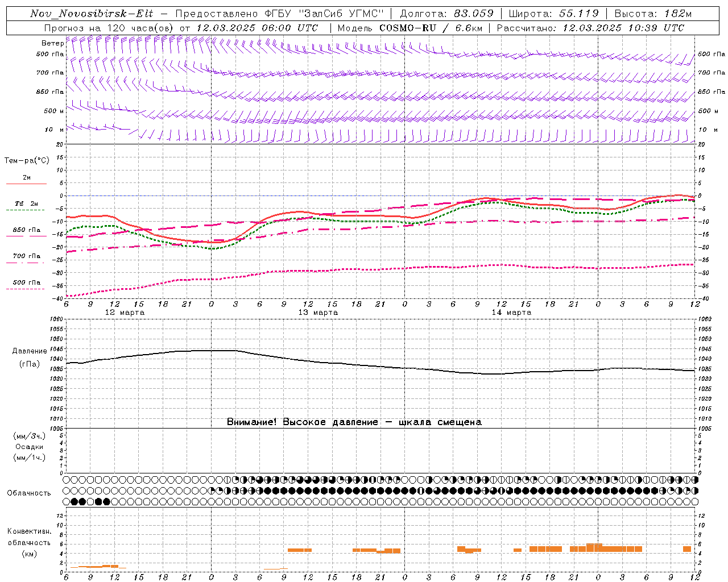This screenshot has width=728, height=582.
Task: Click the (гПа) unit label under Давление
Action: (x=30, y=364)
